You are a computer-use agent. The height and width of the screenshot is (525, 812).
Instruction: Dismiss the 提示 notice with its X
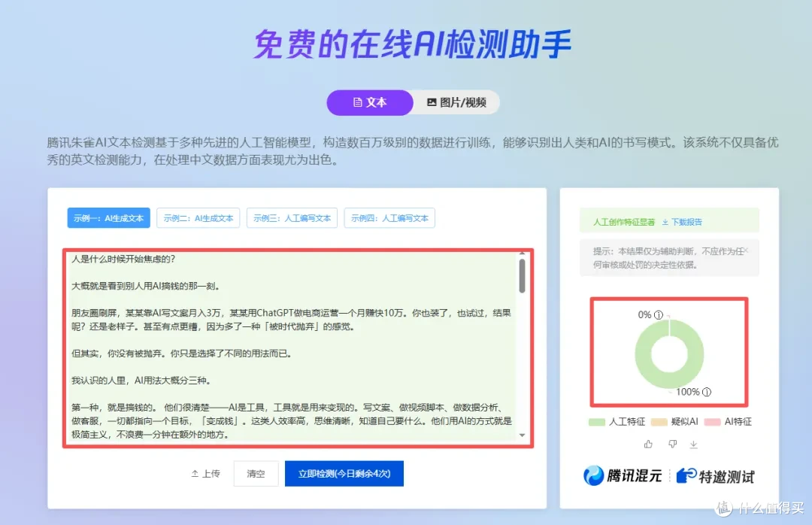(x=746, y=250)
